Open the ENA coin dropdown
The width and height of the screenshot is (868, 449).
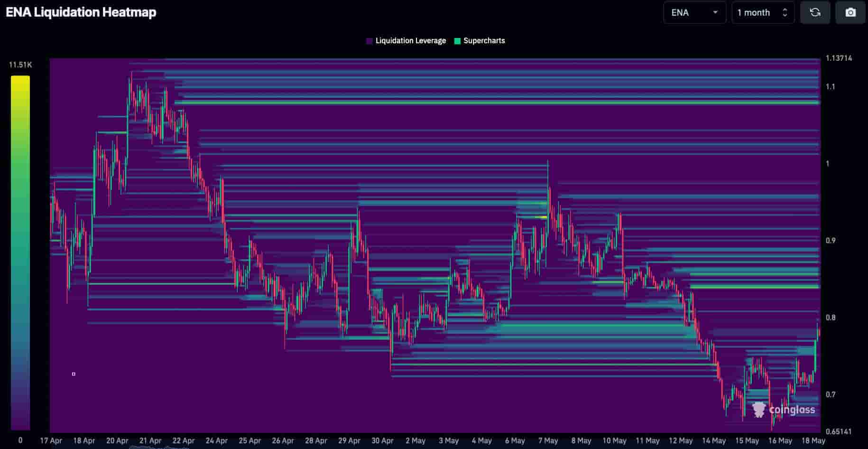pos(694,13)
